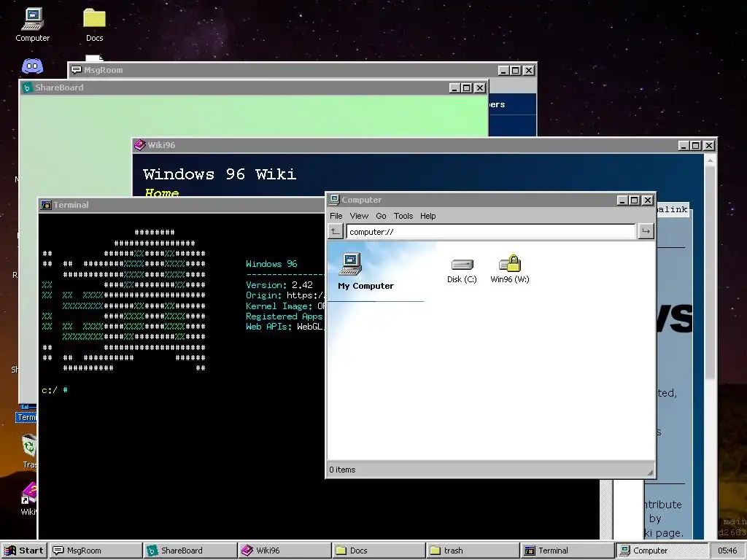Click the 'Origin' line in Terminal
Screen dimensions: 747x560
click(x=285, y=295)
